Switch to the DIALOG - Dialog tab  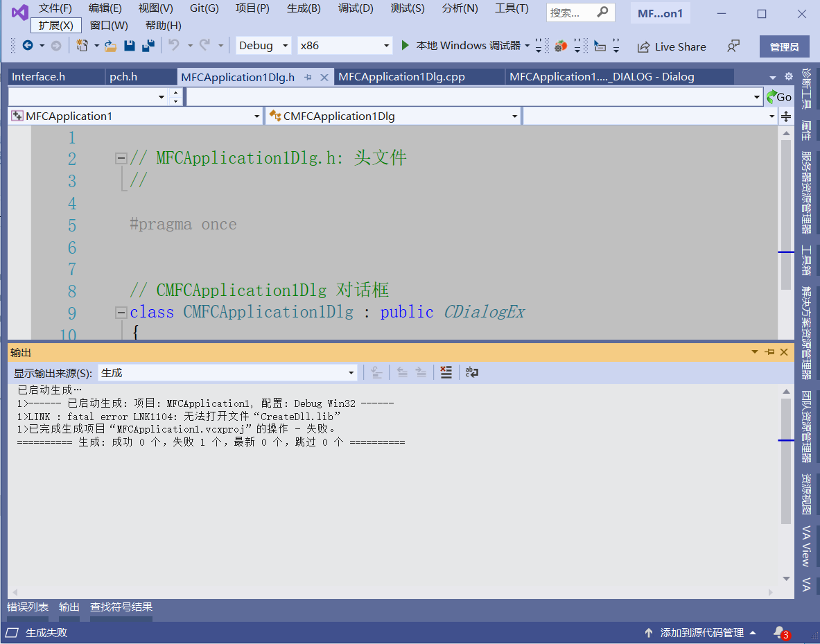(620, 77)
